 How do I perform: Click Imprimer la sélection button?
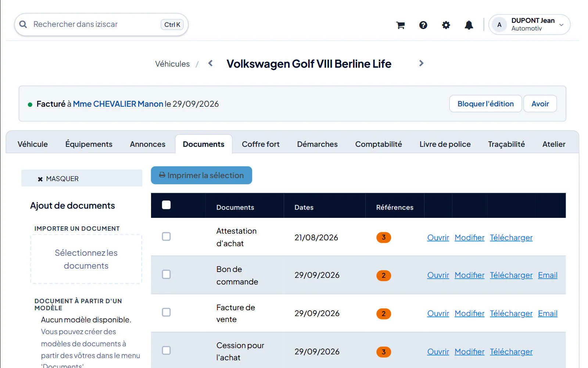(x=201, y=175)
